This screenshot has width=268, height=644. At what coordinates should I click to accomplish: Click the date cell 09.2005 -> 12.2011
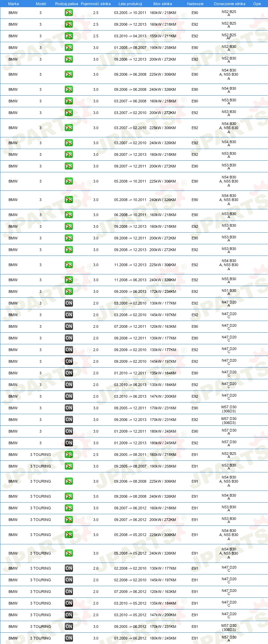130,408
